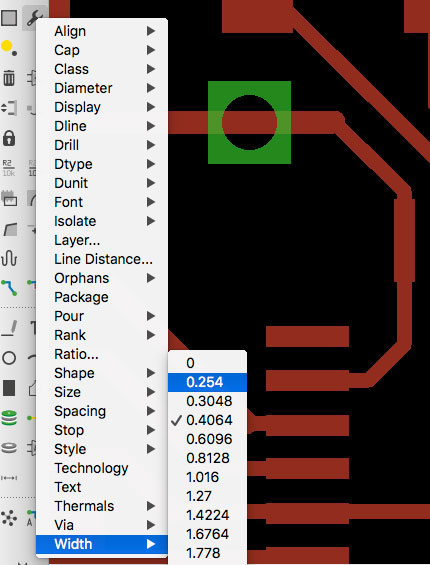The height and width of the screenshot is (565, 430).
Task: Select the Smash tool icon below Name
Action: pos(9,199)
